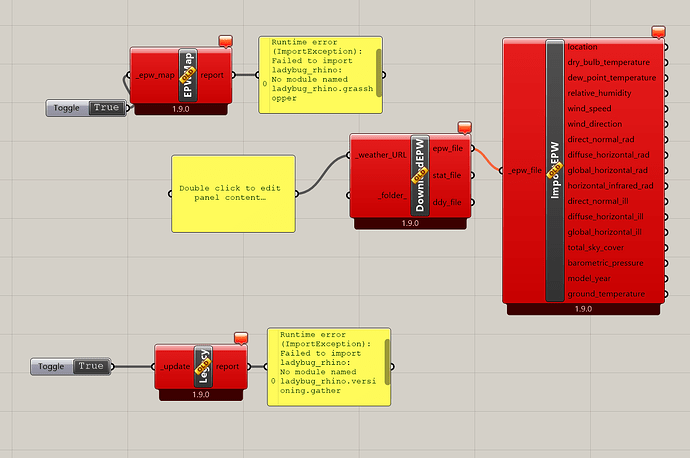The image size is (690, 458).
Task: Click scrollbar of the ladybug_rhino.grasshopper error panel
Action: tap(379, 67)
